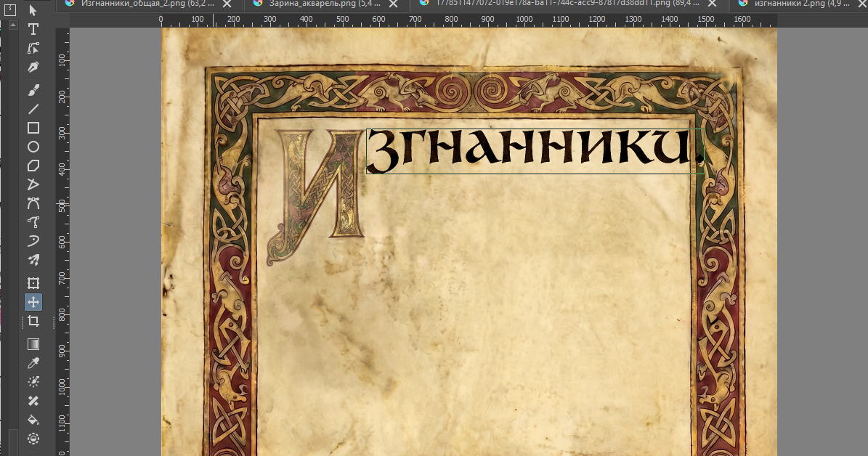Select the Text tool
Viewport: 868px width, 456px height.
tap(33, 29)
